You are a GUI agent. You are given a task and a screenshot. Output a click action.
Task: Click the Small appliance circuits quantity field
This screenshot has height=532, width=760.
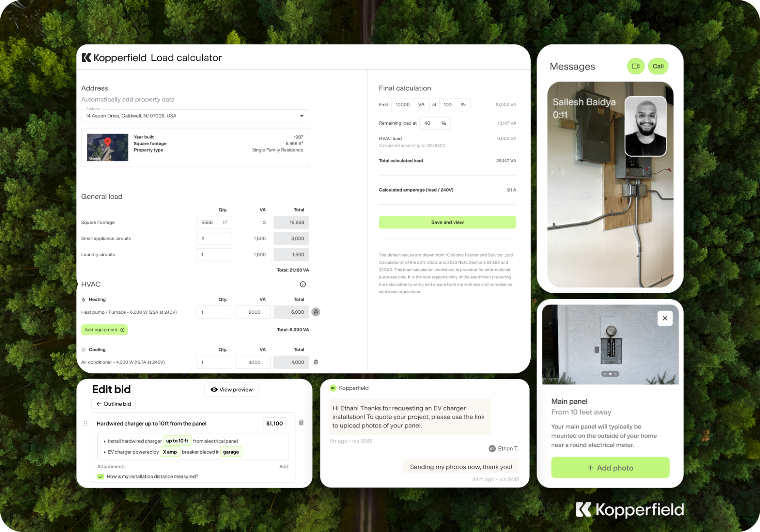(214, 238)
